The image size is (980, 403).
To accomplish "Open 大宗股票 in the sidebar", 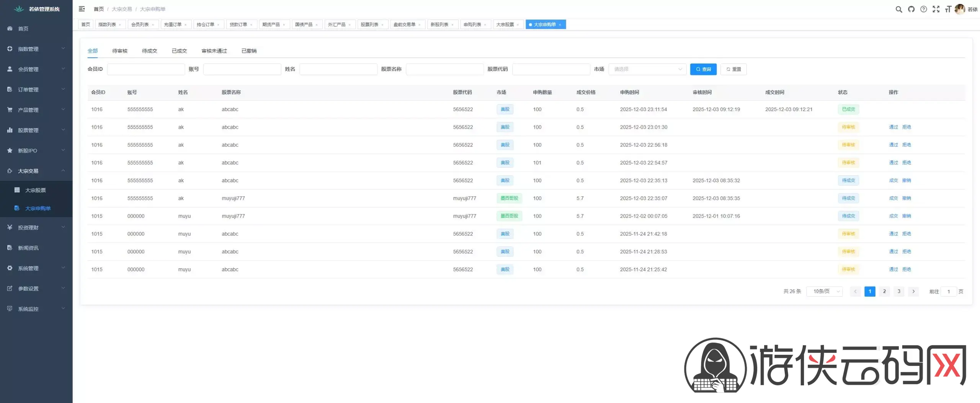I will 35,190.
